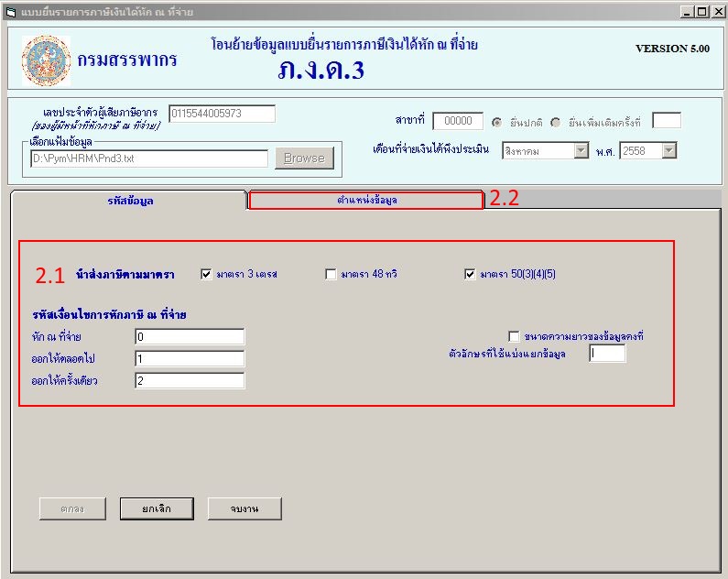
Task: Click the จบงาน button
Action: pyautogui.click(x=244, y=508)
